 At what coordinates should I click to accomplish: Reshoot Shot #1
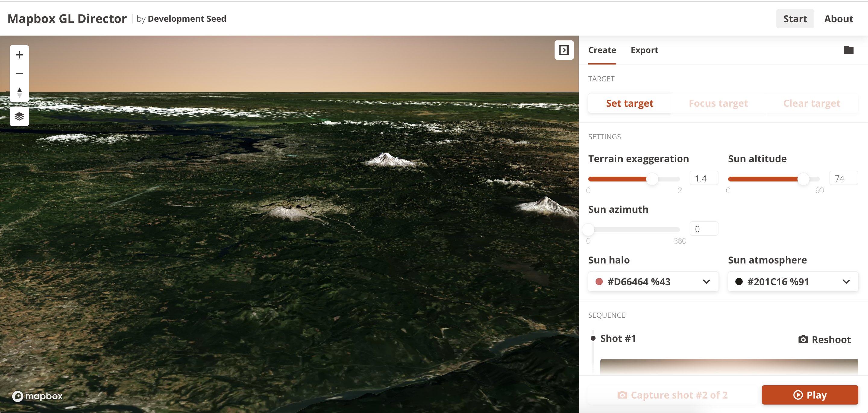point(825,339)
